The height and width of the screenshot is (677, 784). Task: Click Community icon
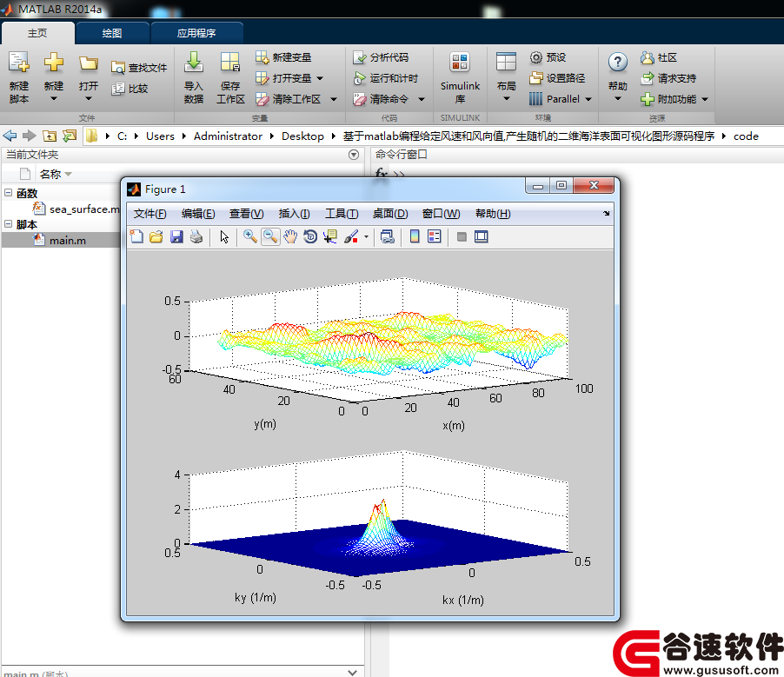tap(647, 57)
